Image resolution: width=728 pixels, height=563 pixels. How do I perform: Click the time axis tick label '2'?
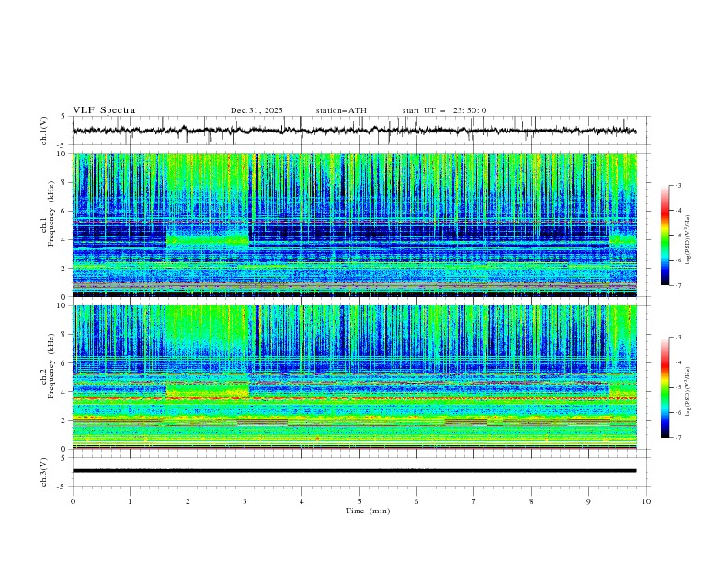tap(188, 501)
